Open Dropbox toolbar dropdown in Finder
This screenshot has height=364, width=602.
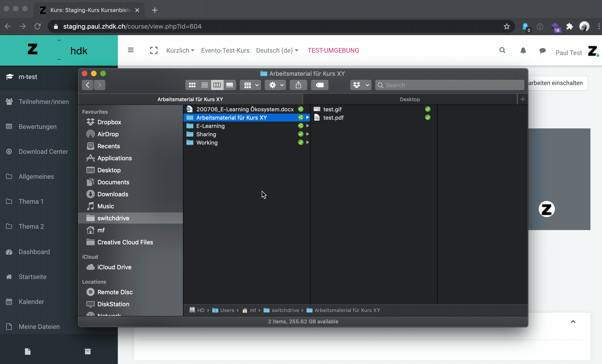click(x=361, y=85)
